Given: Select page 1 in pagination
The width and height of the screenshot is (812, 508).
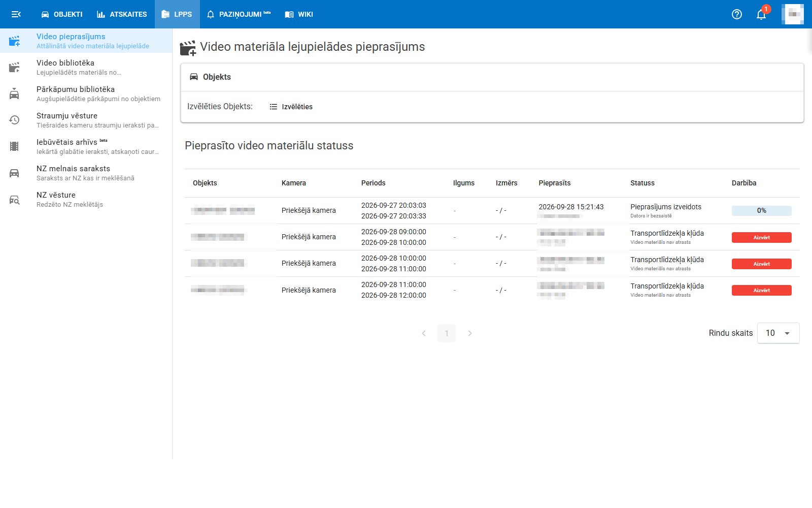Looking at the screenshot, I should [447, 333].
